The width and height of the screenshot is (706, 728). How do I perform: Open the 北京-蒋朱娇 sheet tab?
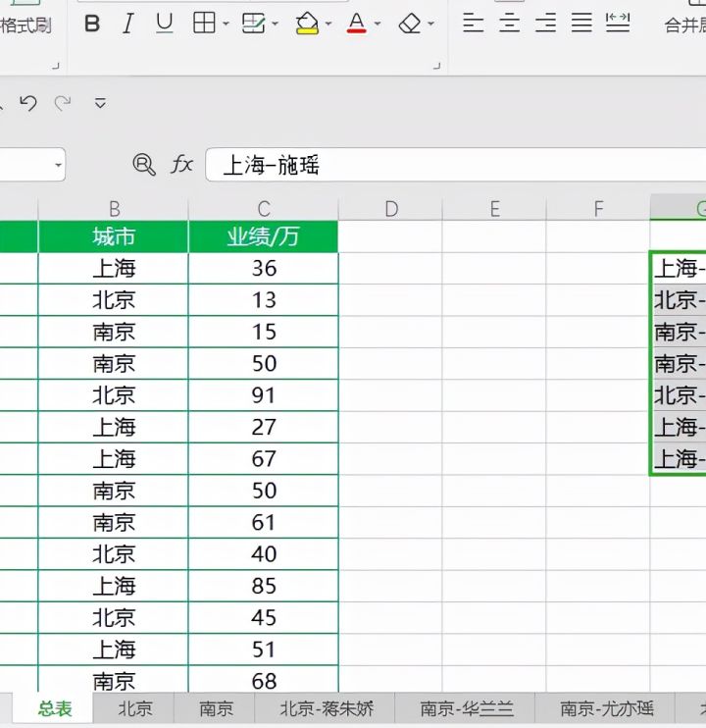[327, 709]
